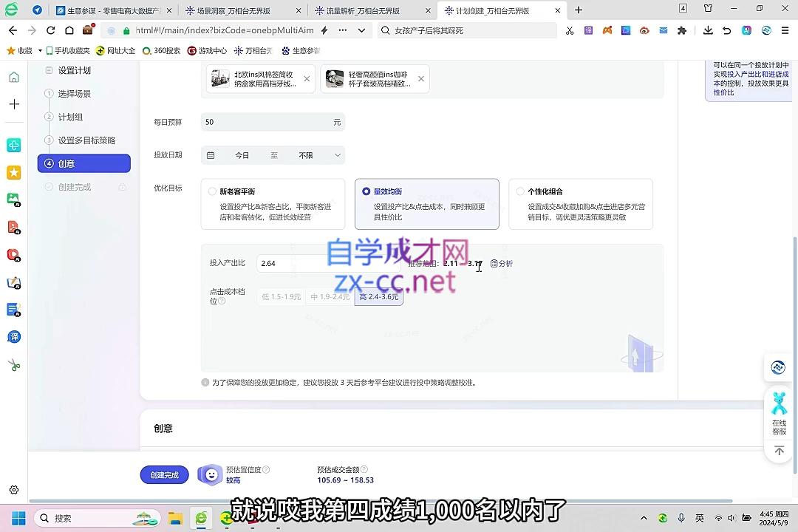Go to the 设置多目标策略 step
The image size is (798, 532).
coord(86,140)
